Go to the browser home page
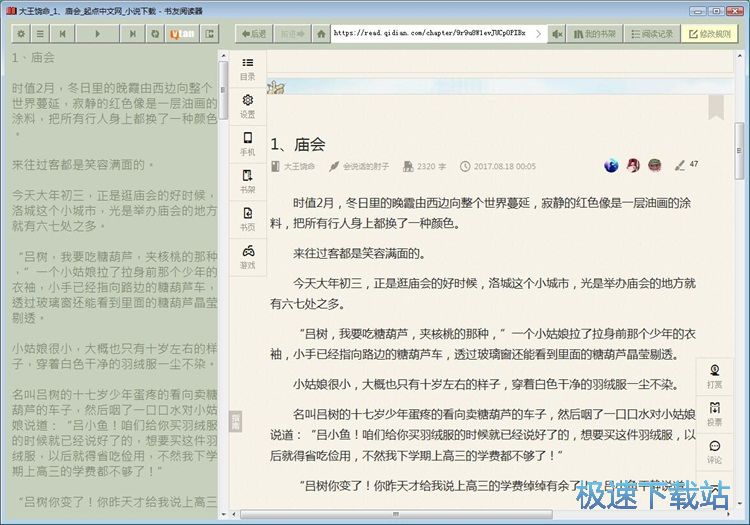Screen dimensions: 750x525 pyautogui.click(x=320, y=33)
